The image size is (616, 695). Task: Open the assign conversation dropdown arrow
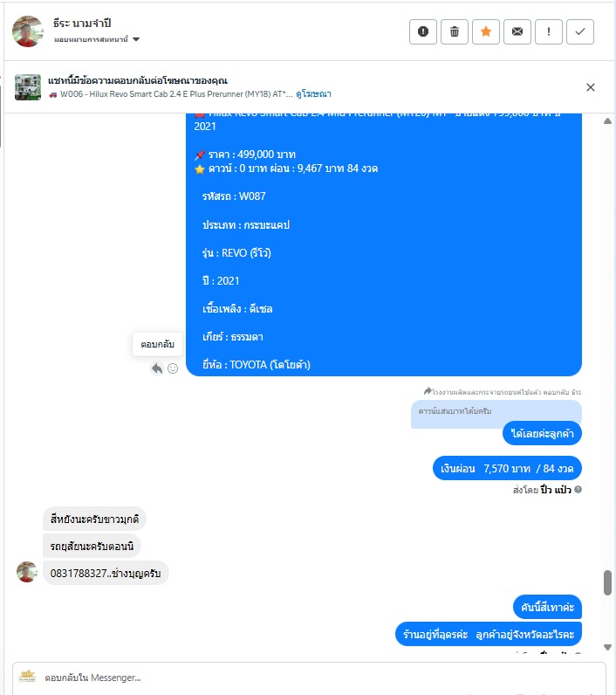(x=136, y=39)
